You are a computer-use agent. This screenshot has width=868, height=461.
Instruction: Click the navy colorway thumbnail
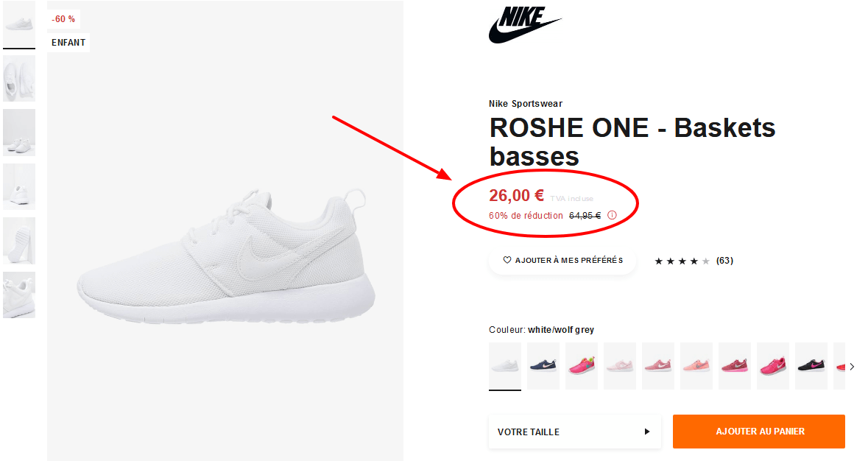(543, 366)
